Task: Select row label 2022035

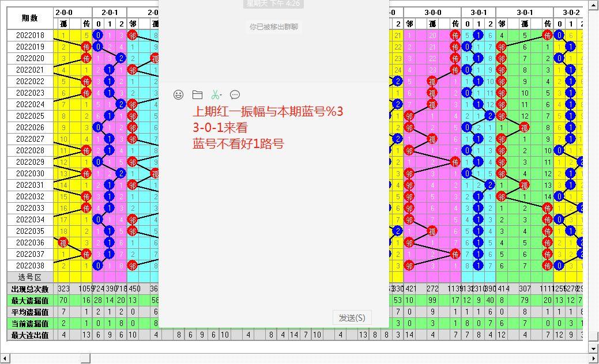Action: [x=30, y=231]
